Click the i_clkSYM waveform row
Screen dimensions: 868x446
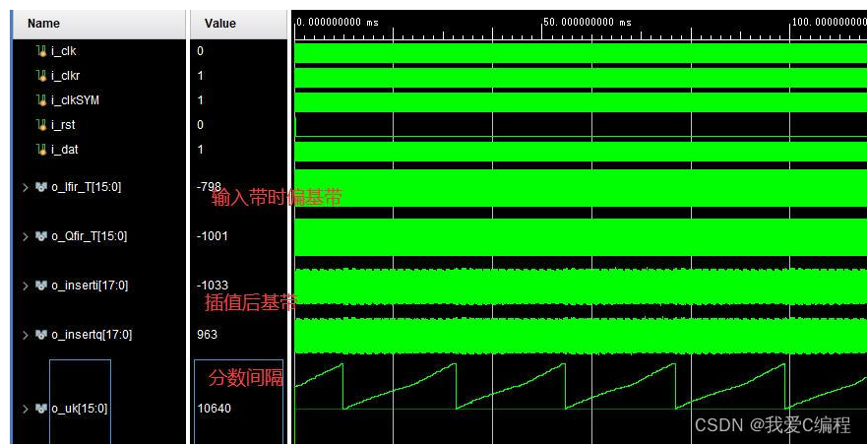(x=581, y=102)
